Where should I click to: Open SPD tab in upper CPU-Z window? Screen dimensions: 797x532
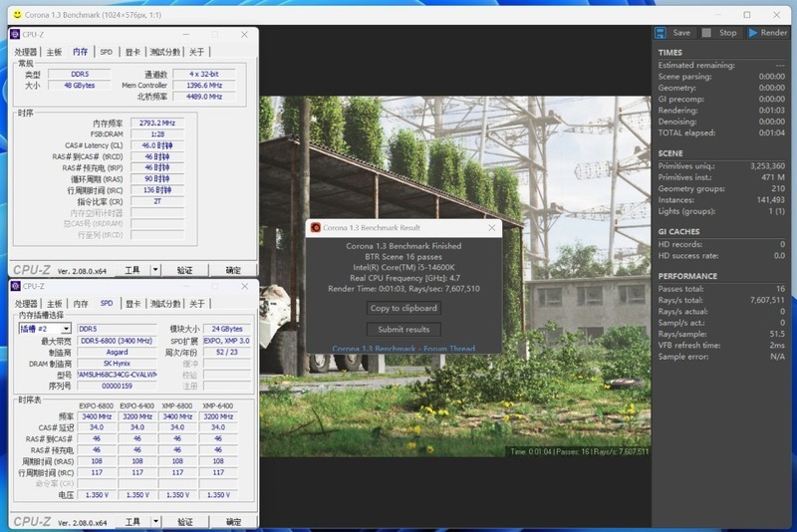[x=107, y=52]
